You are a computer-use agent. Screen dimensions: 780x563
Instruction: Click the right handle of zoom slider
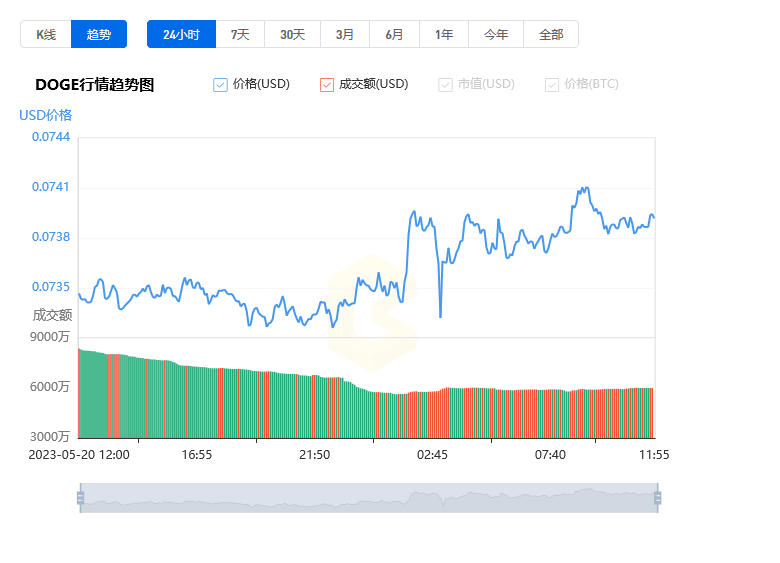[x=657, y=498]
